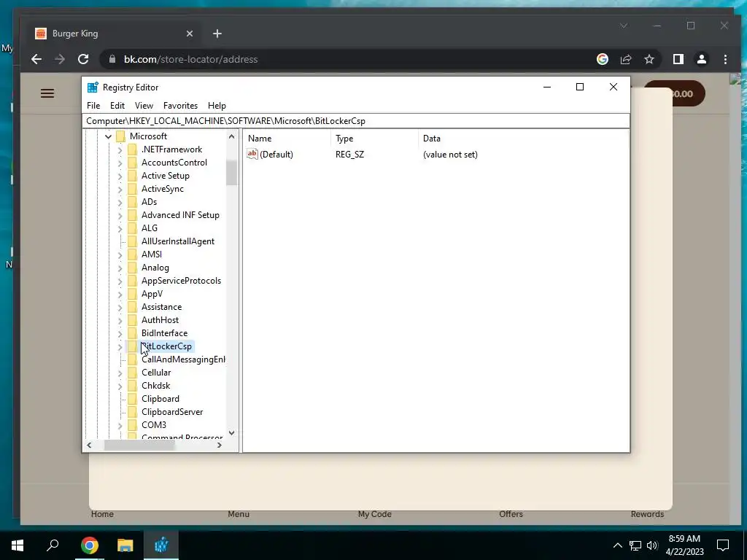
Task: Select the Clipboard folder icon
Action: point(133,399)
